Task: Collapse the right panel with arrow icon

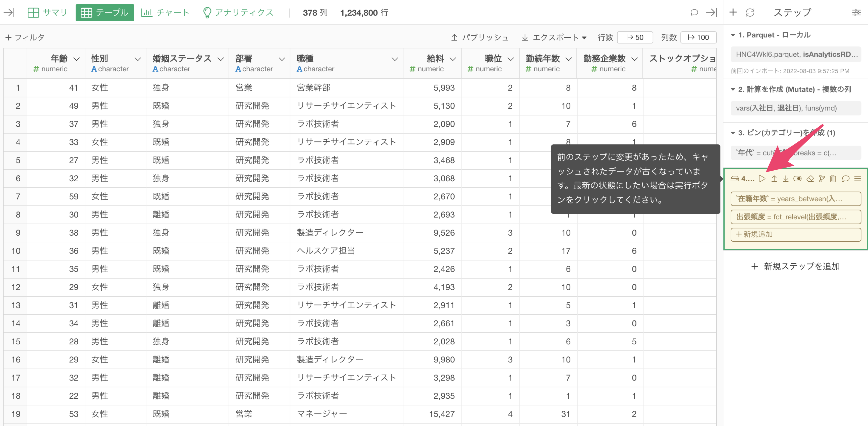Action: click(x=711, y=13)
